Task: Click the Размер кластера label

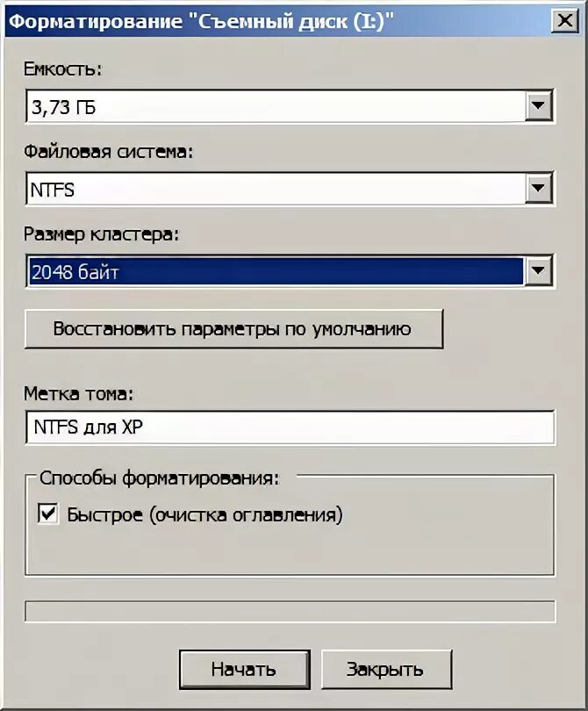Action: click(x=103, y=234)
